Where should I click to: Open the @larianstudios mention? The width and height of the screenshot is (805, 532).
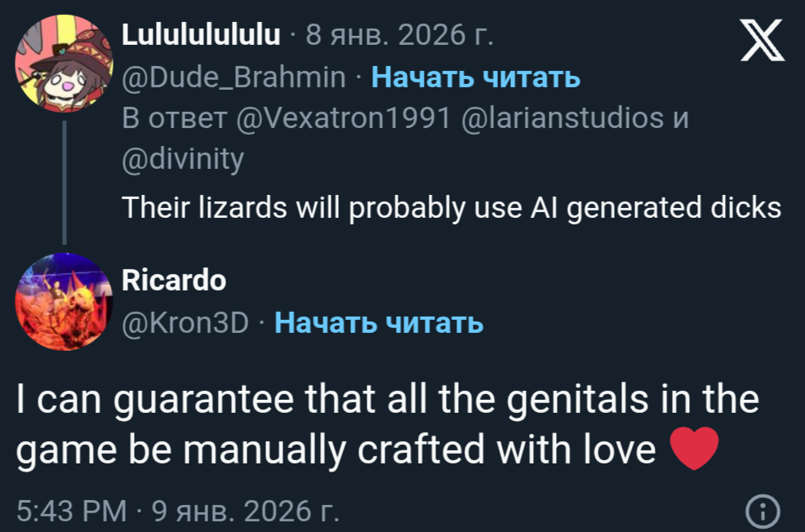coord(563,118)
